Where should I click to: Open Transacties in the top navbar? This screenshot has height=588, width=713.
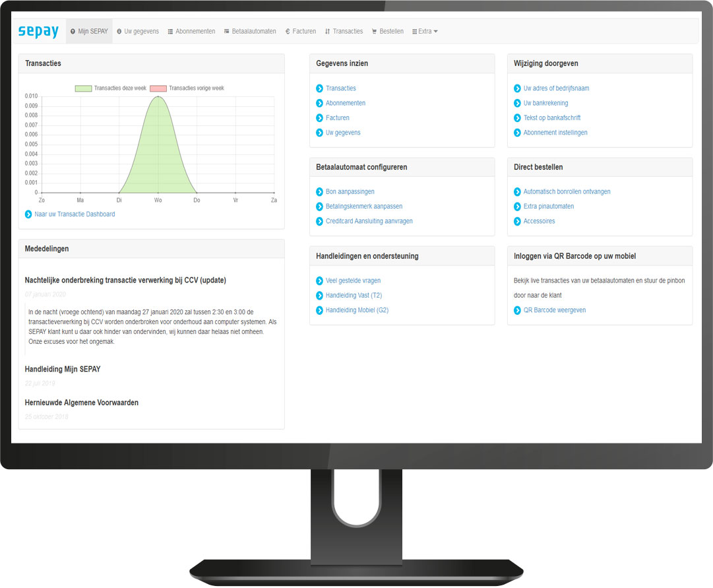(344, 32)
